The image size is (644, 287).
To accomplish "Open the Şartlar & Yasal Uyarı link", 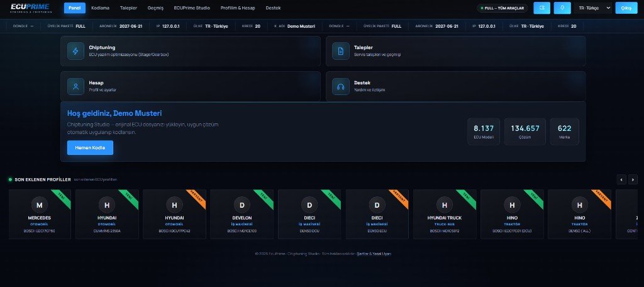I will pos(374,254).
